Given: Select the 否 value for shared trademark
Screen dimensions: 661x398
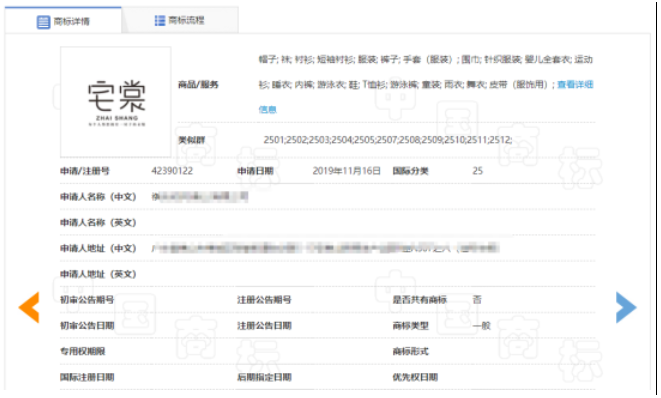Looking at the screenshot, I should 477,300.
